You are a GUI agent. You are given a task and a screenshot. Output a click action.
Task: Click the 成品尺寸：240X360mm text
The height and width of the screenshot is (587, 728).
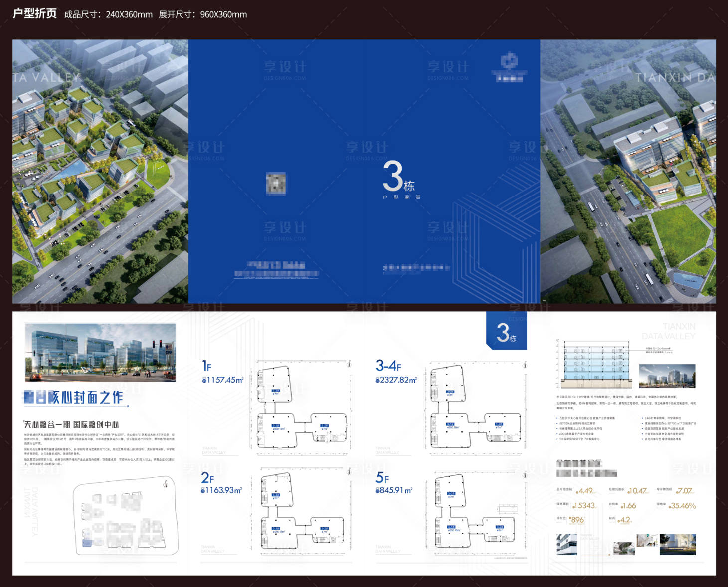tap(108, 14)
